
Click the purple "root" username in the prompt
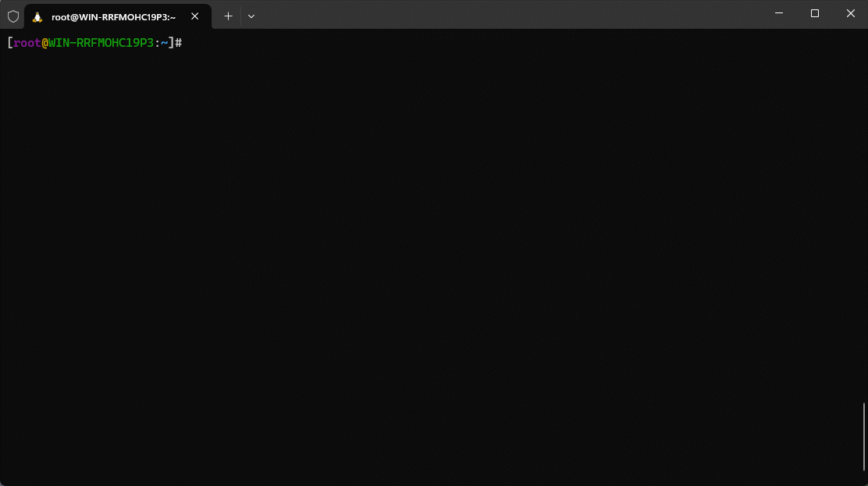tap(27, 43)
